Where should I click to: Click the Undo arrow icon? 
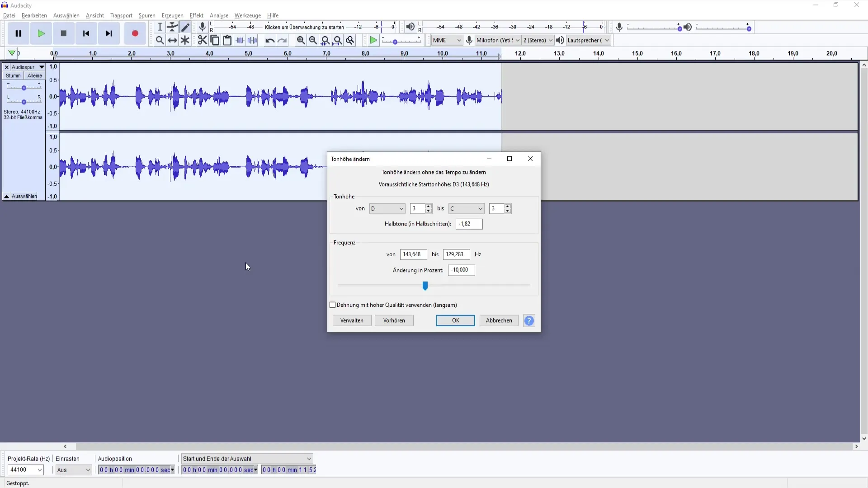(270, 40)
